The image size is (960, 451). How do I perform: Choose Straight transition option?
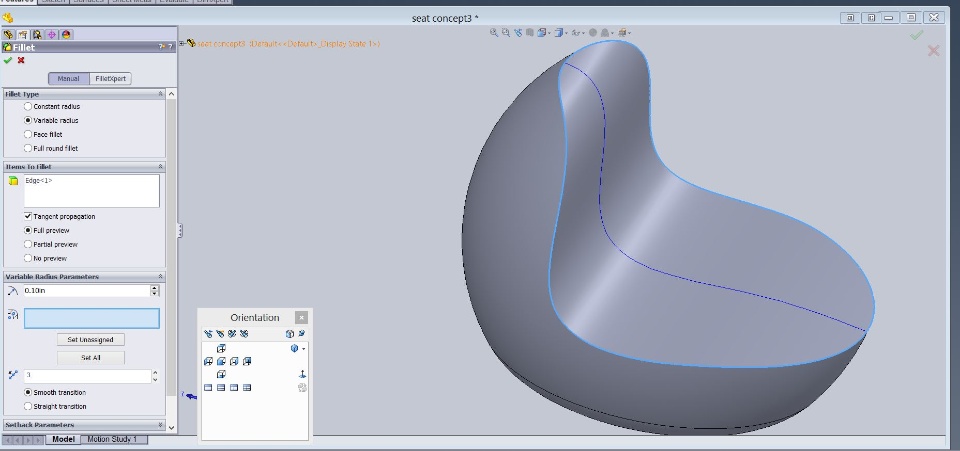[x=28, y=406]
